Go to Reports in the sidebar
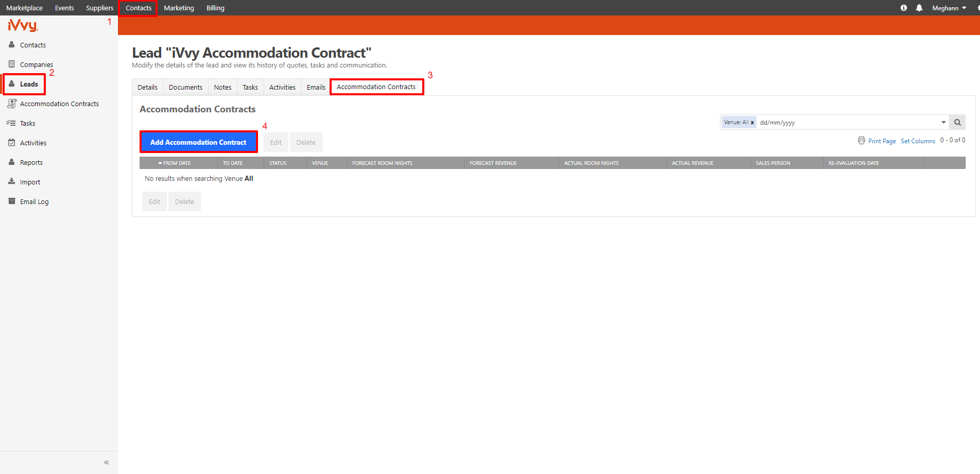980x474 pixels. point(31,163)
